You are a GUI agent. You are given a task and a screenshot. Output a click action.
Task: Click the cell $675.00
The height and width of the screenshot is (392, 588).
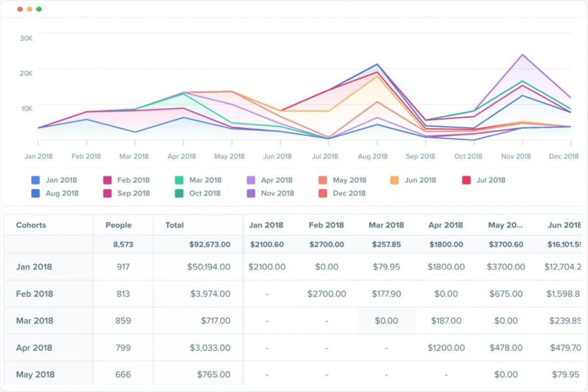(506, 294)
